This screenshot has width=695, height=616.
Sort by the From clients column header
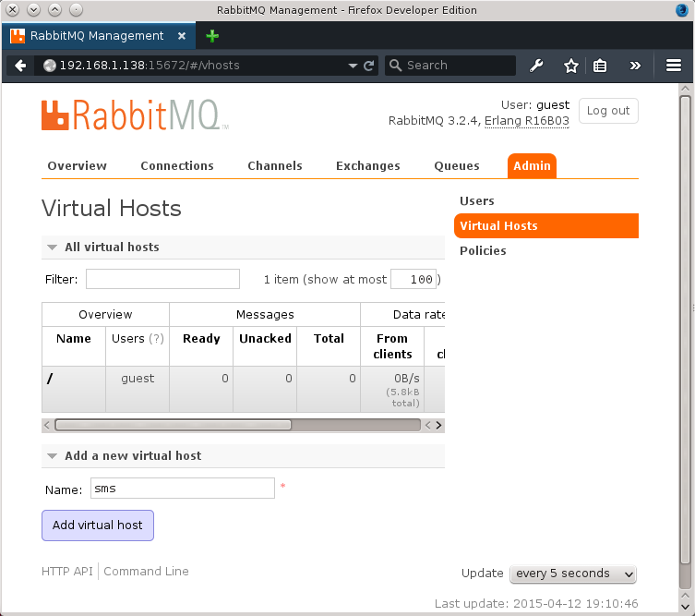click(392, 346)
